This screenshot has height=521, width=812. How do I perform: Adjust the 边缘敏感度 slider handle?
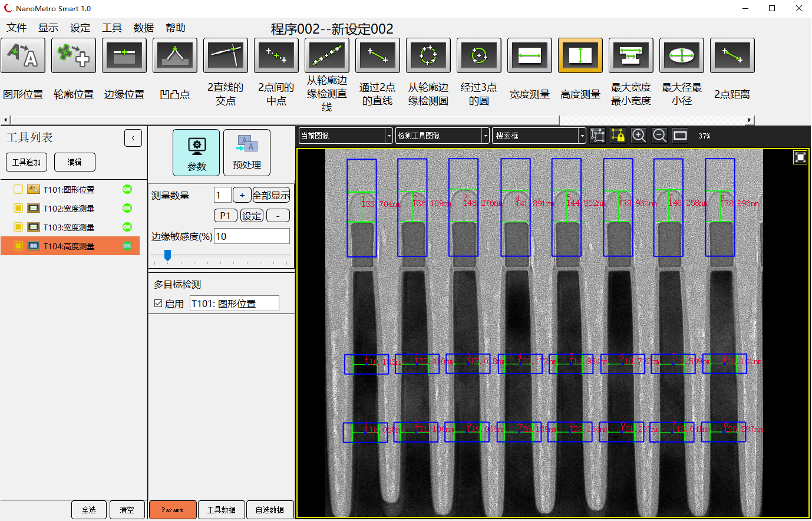[x=167, y=255]
